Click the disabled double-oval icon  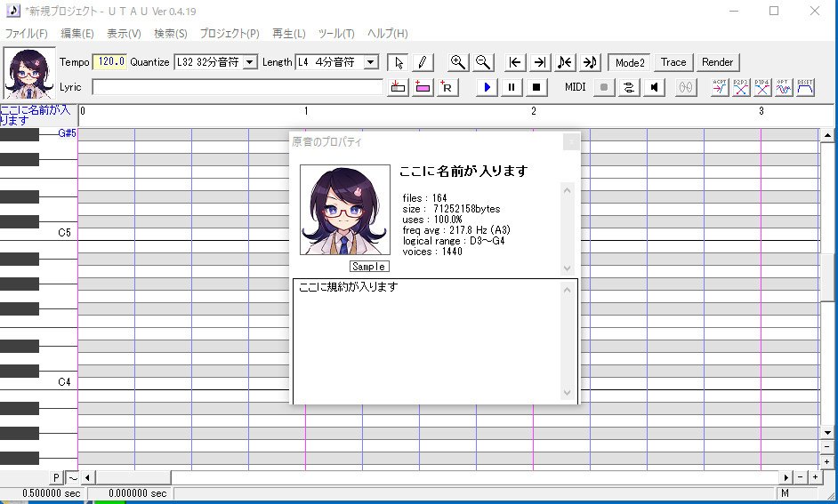pyautogui.click(x=686, y=87)
